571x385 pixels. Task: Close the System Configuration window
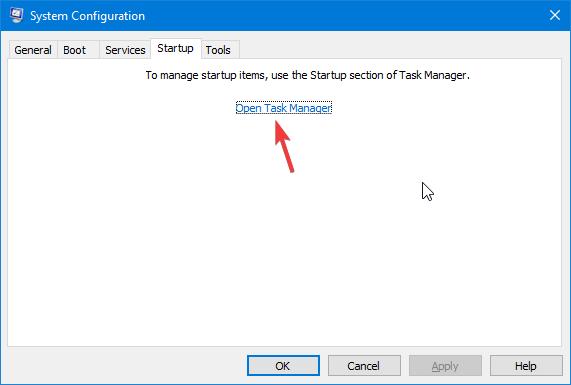(x=555, y=15)
